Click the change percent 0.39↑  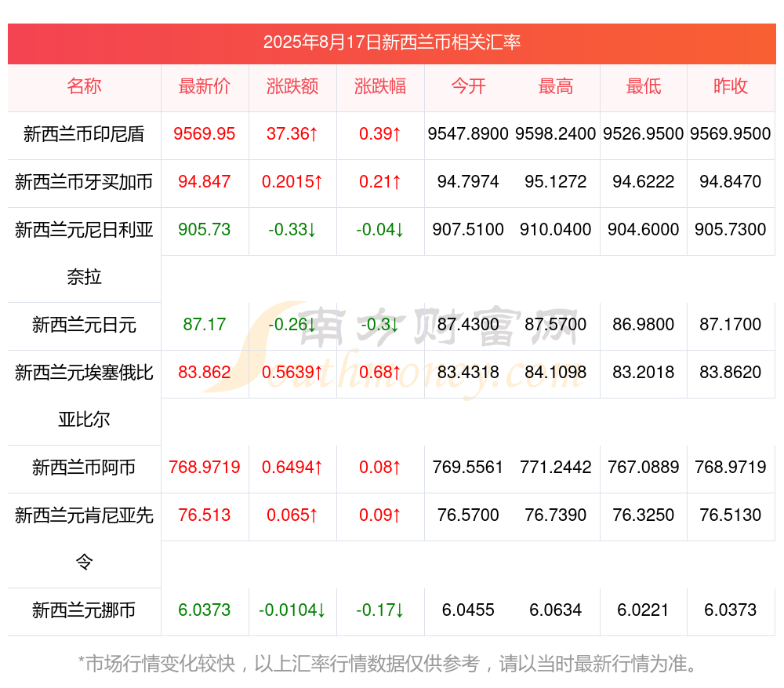click(380, 133)
